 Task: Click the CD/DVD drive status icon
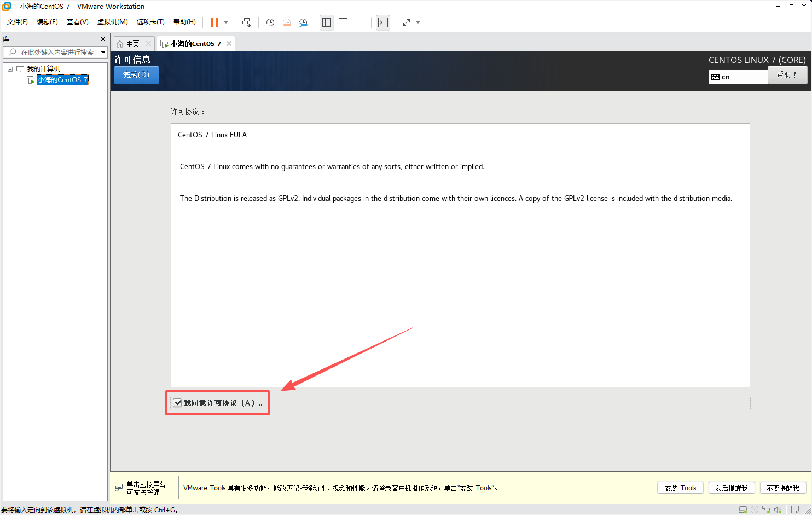click(755, 510)
